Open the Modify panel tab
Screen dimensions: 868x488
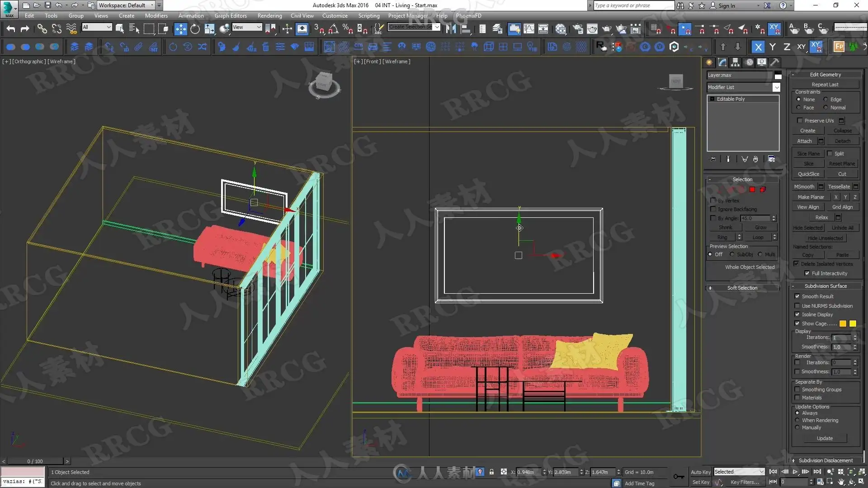722,62
